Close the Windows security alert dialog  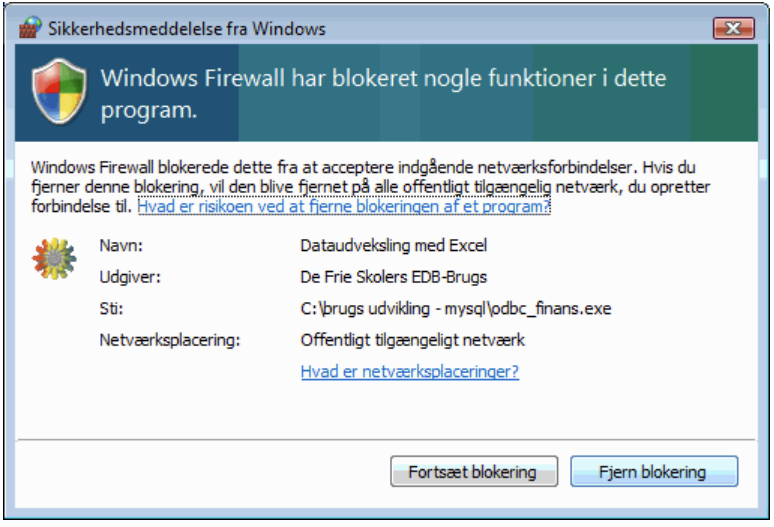pos(734,28)
